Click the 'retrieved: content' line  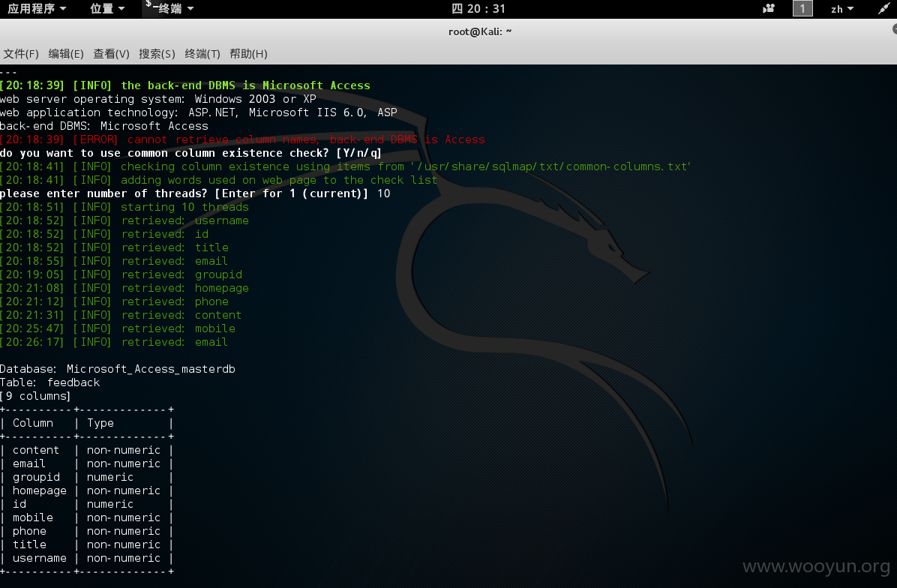(121, 315)
